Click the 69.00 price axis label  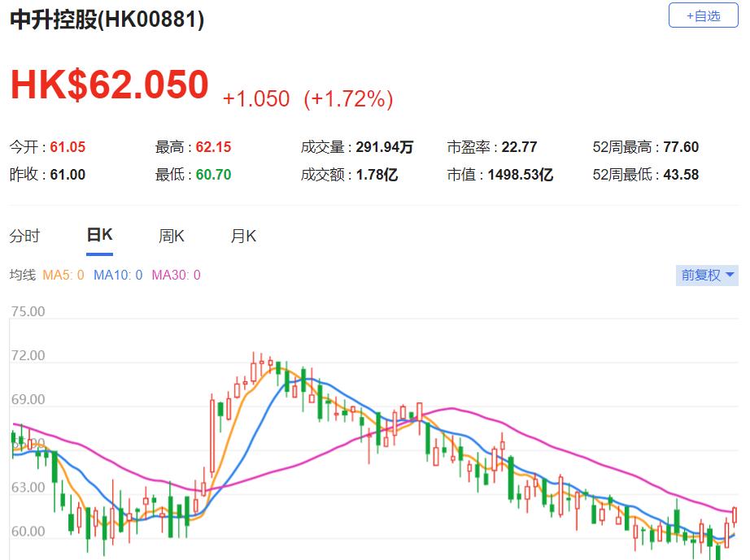pyautogui.click(x=28, y=399)
